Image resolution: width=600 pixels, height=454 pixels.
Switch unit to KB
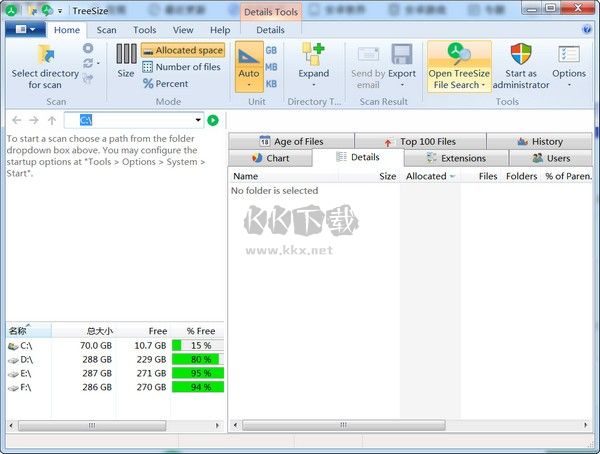[x=271, y=83]
